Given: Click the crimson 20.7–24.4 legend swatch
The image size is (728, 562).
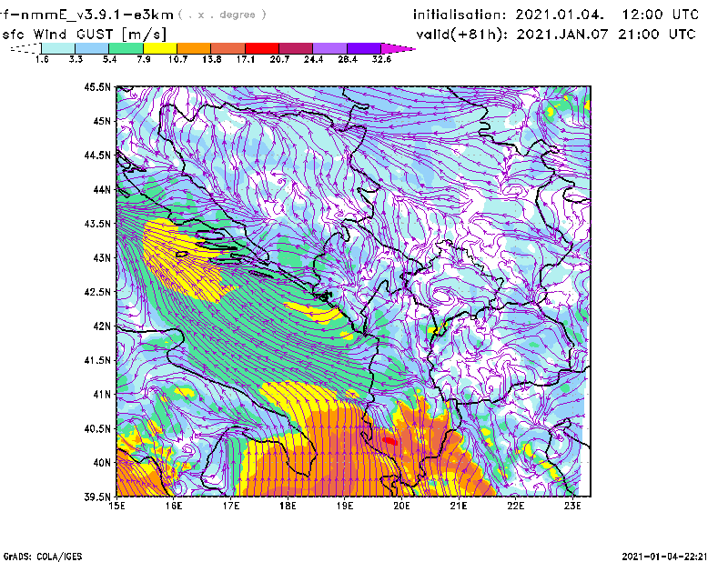Looking at the screenshot, I should tap(296, 48).
